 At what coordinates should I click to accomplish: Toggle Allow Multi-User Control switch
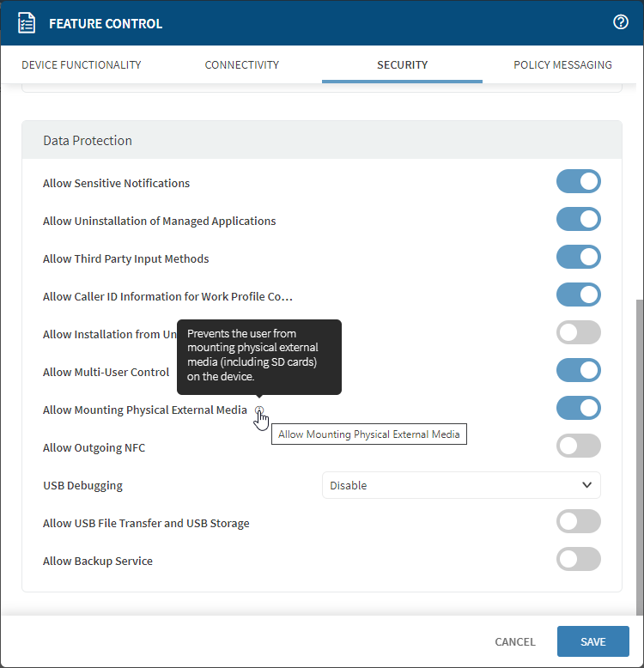(579, 370)
